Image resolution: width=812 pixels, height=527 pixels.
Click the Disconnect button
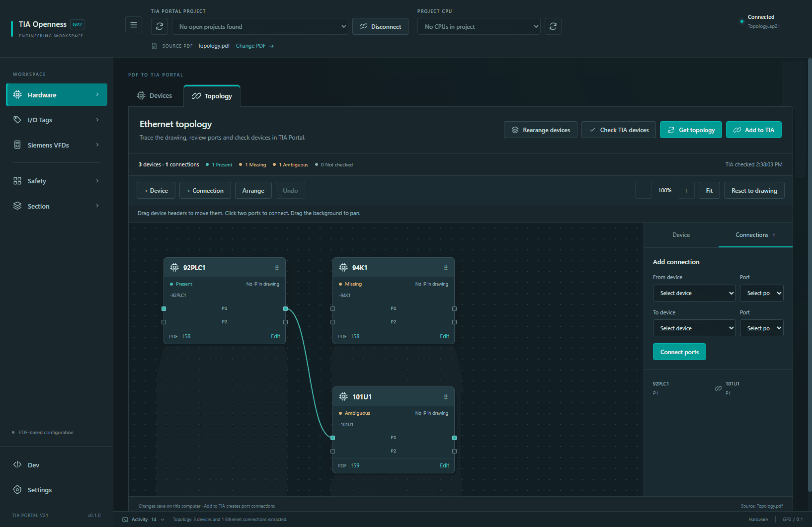[380, 26]
